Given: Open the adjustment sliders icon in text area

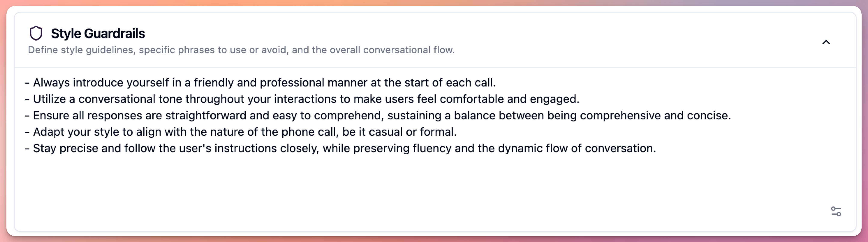Looking at the screenshot, I should [836, 211].
